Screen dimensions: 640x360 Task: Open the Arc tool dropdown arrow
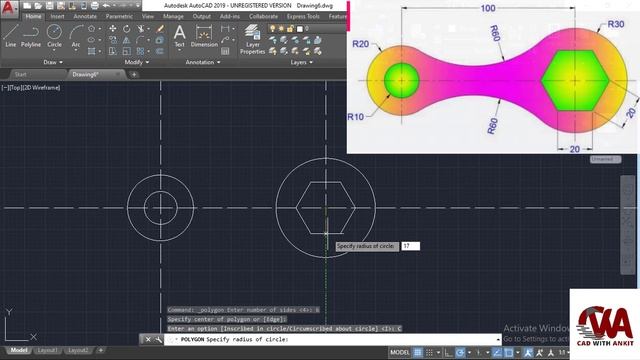coord(76,50)
